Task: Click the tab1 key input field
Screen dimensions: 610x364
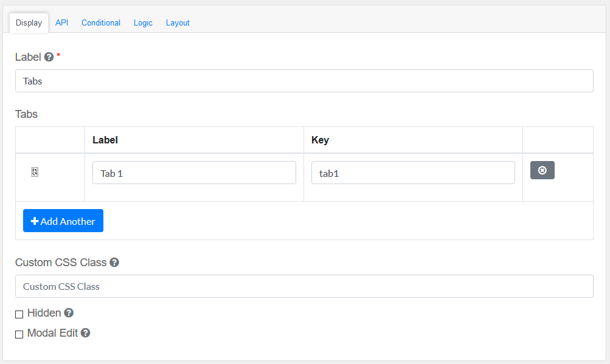Action: 413,173
